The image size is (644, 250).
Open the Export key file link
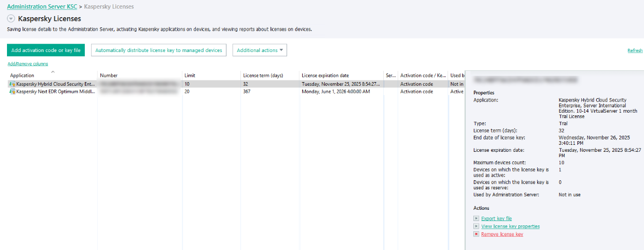point(496,218)
